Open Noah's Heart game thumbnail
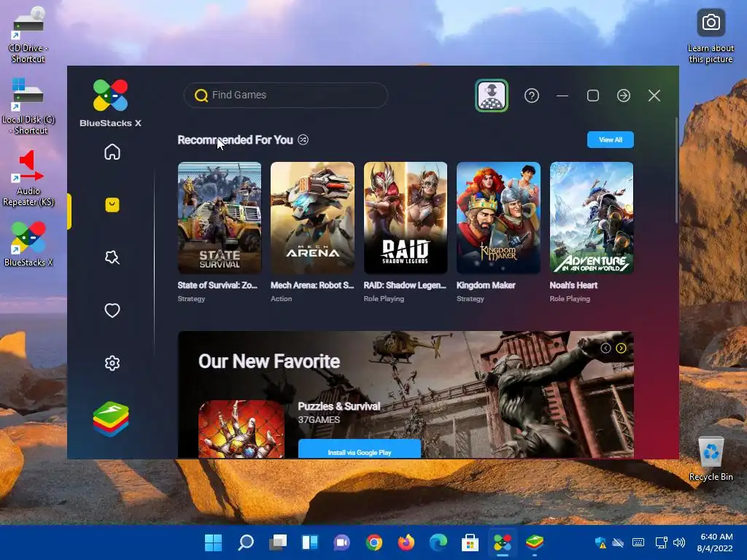 tap(592, 218)
